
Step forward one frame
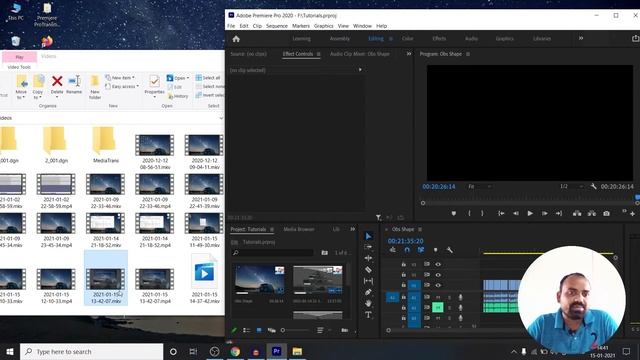point(544,213)
